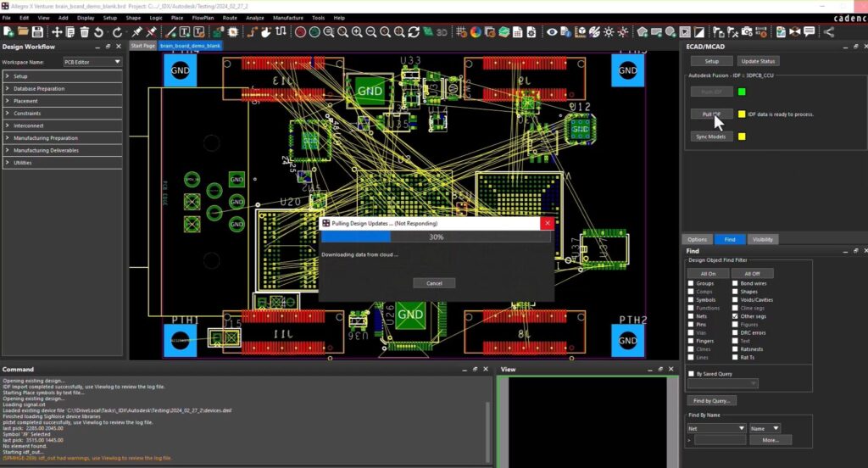This screenshot has height=468, width=868.
Task: Click the sun brightness toolbar icon
Action: click(x=609, y=32)
